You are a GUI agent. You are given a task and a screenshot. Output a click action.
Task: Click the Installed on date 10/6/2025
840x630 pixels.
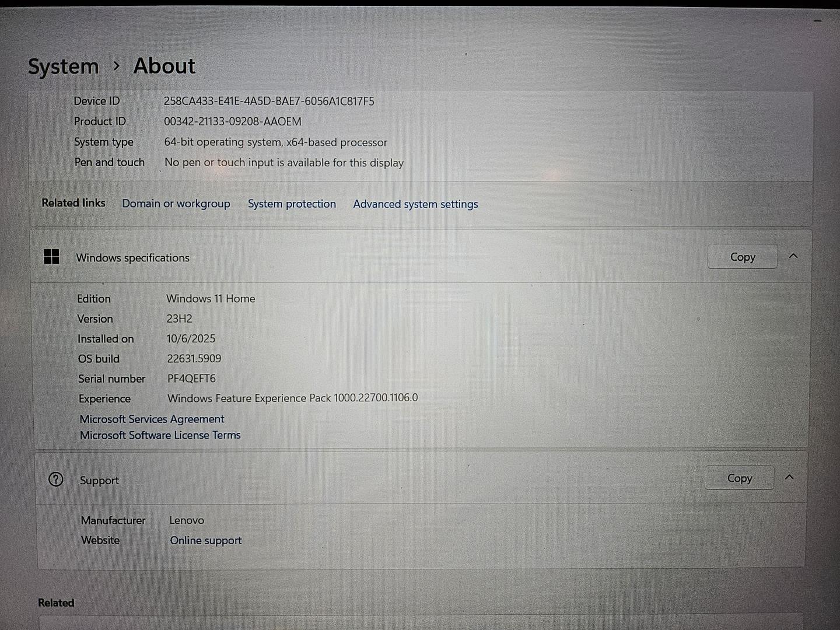point(191,338)
